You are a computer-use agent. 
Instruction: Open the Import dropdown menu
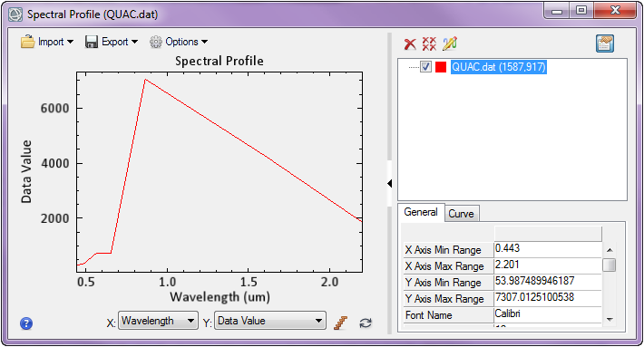point(47,42)
